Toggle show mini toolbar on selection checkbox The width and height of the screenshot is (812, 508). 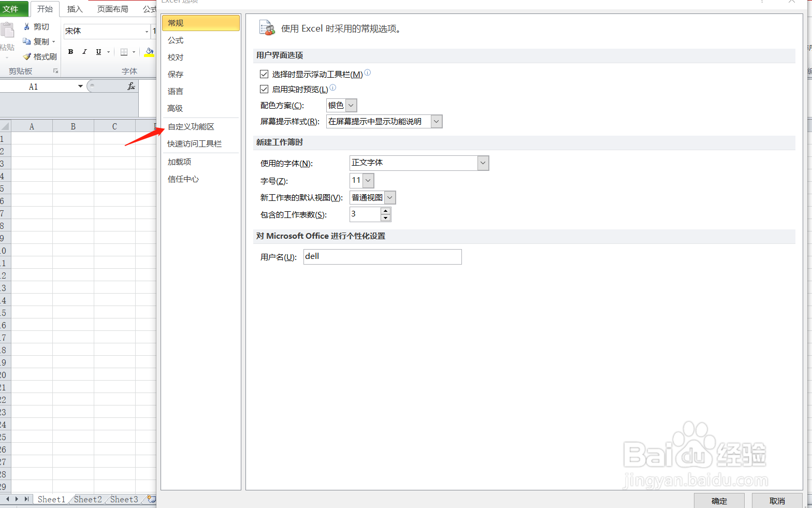tap(264, 74)
